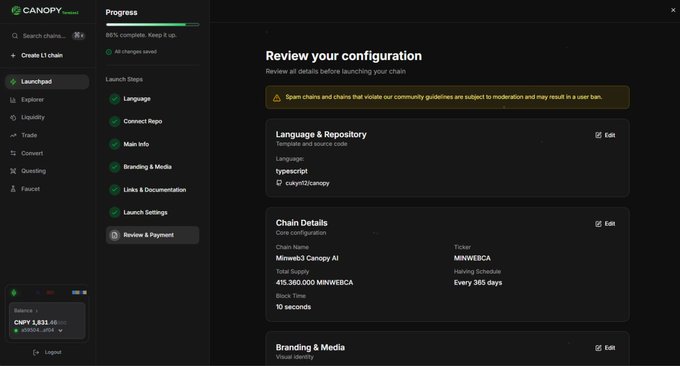The width and height of the screenshot is (680, 366).
Task: Go to the Connect Repo step
Action: (143, 121)
